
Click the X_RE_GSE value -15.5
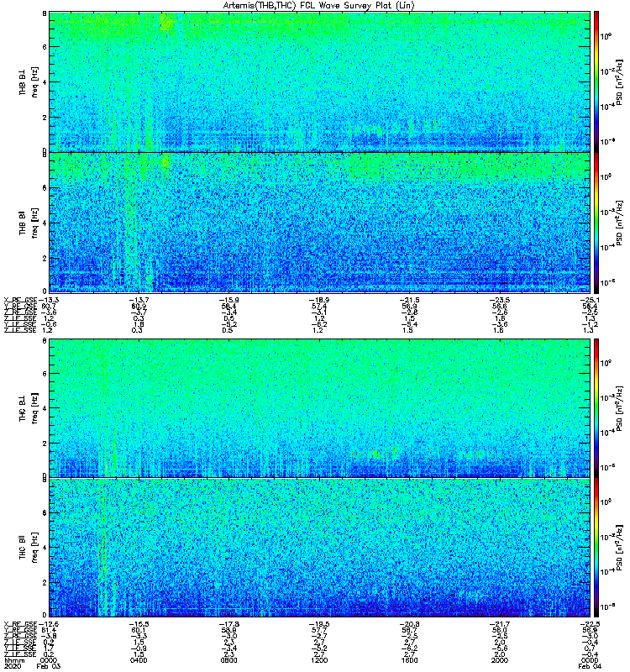pyautogui.click(x=139, y=624)
